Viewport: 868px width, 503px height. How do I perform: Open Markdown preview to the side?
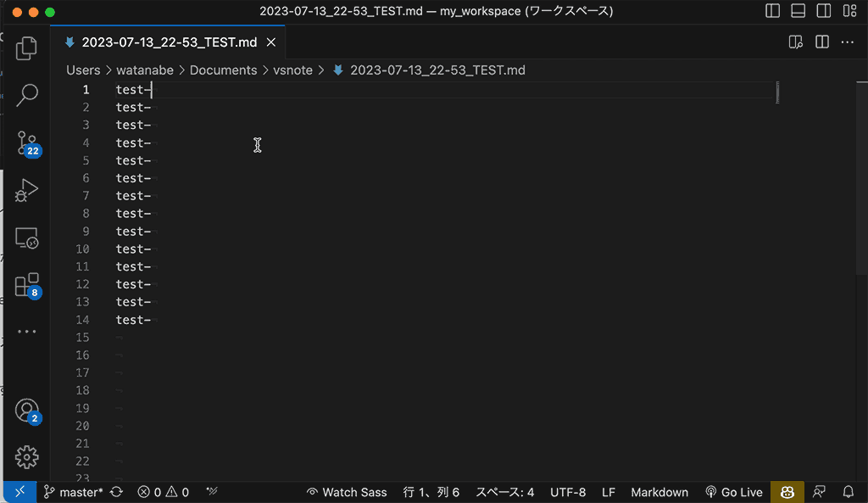coord(795,41)
